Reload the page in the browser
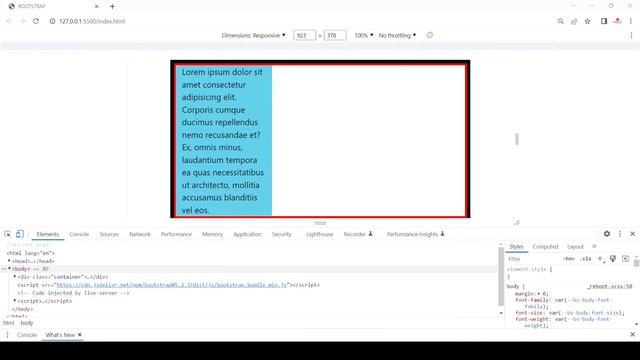Screen dimensions: 640x360 [x=36, y=21]
